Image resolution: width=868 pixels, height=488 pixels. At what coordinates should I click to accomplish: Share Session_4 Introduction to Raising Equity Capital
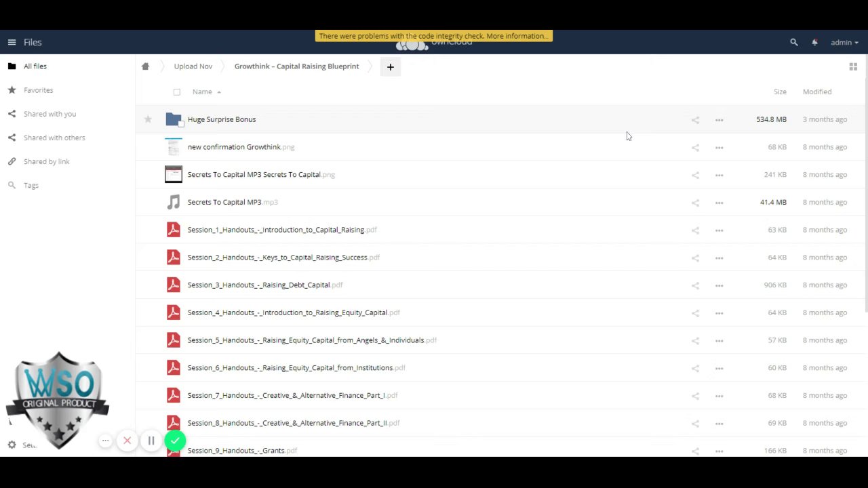[695, 313]
